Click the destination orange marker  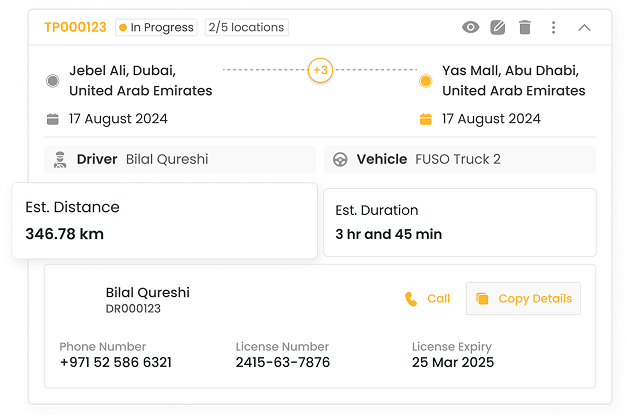coord(426,80)
